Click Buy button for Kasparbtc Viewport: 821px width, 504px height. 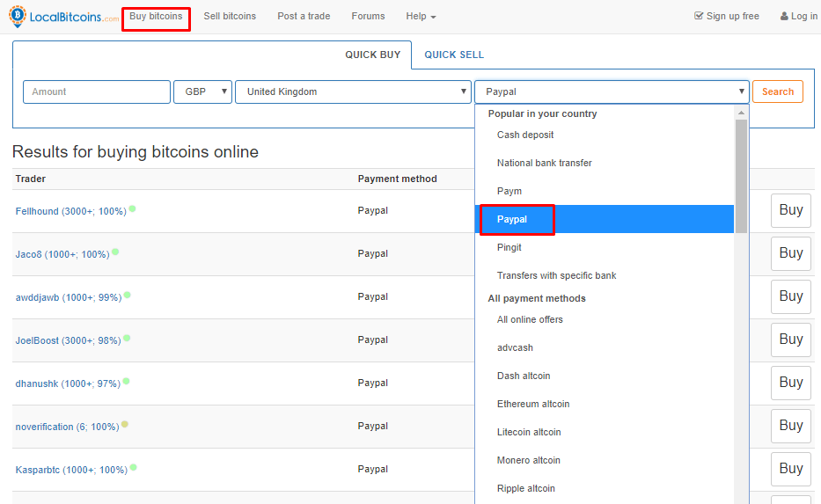pyautogui.click(x=790, y=469)
